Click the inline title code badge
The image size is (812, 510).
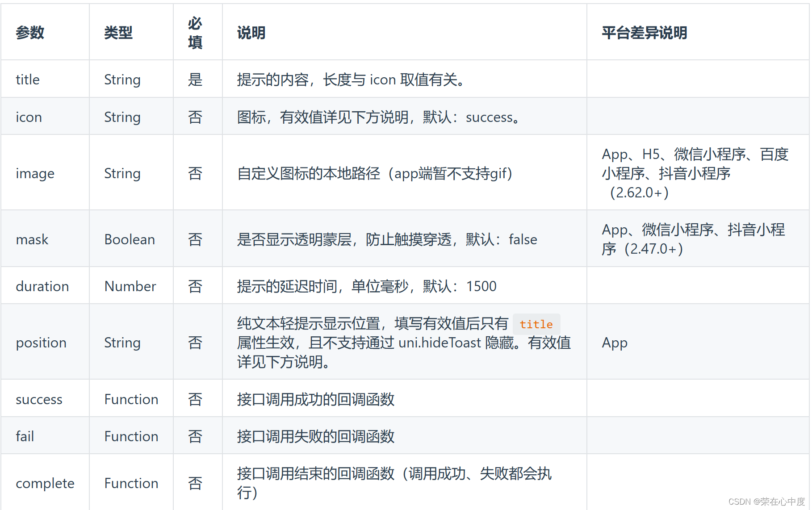pos(536,324)
